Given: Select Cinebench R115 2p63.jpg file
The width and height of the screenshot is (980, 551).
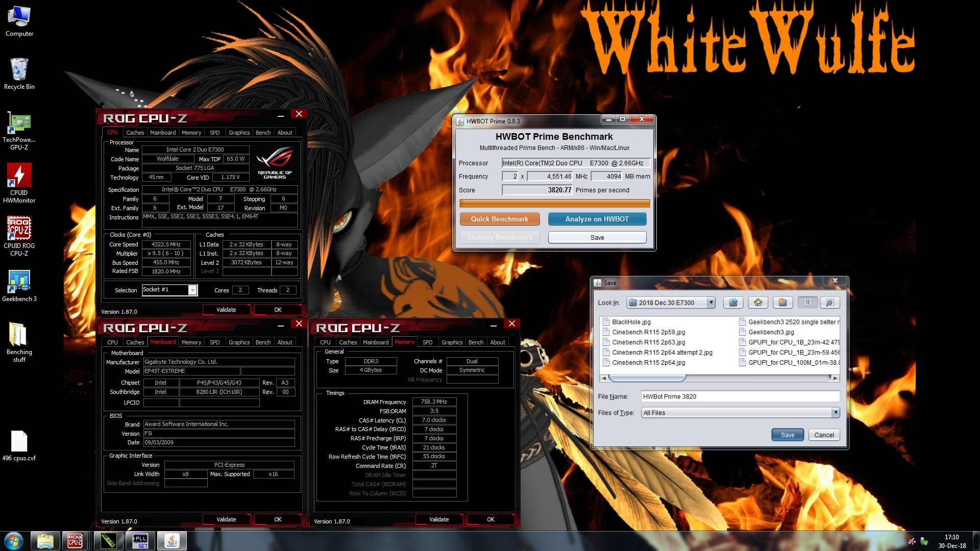Looking at the screenshot, I should click(644, 342).
